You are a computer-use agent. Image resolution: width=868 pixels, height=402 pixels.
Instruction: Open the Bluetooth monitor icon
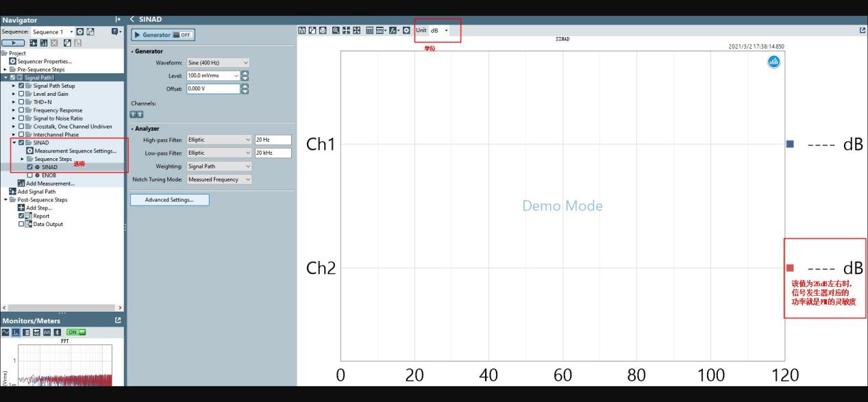[57, 332]
